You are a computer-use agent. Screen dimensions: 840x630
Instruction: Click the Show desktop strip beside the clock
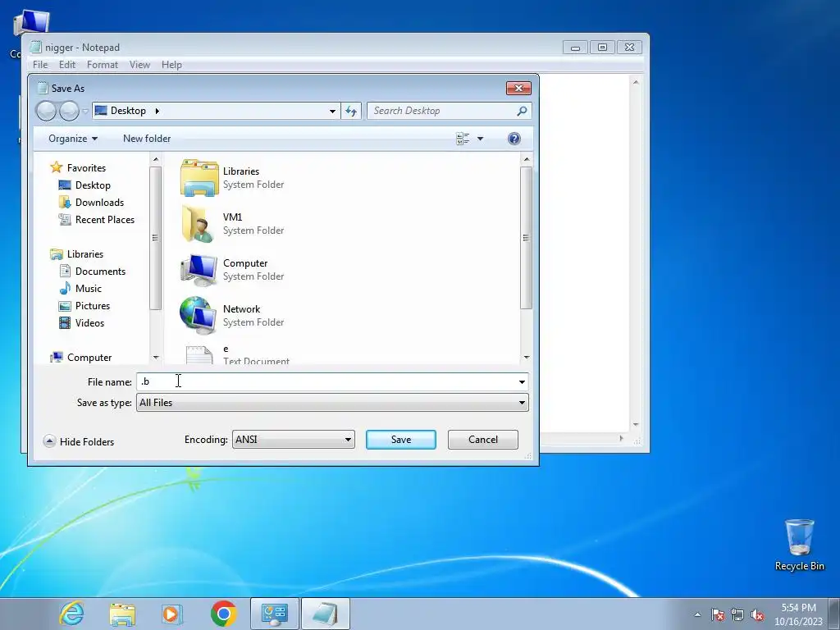tap(833, 614)
